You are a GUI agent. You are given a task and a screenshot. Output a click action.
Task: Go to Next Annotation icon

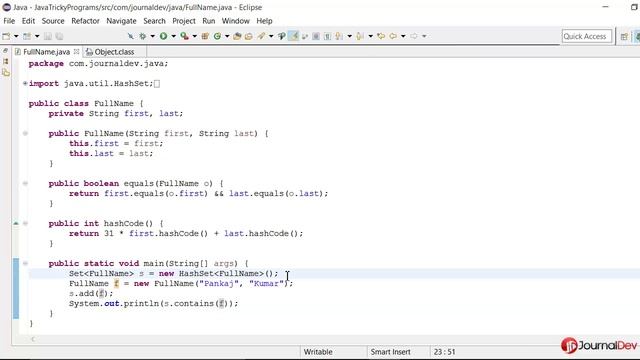(339, 36)
